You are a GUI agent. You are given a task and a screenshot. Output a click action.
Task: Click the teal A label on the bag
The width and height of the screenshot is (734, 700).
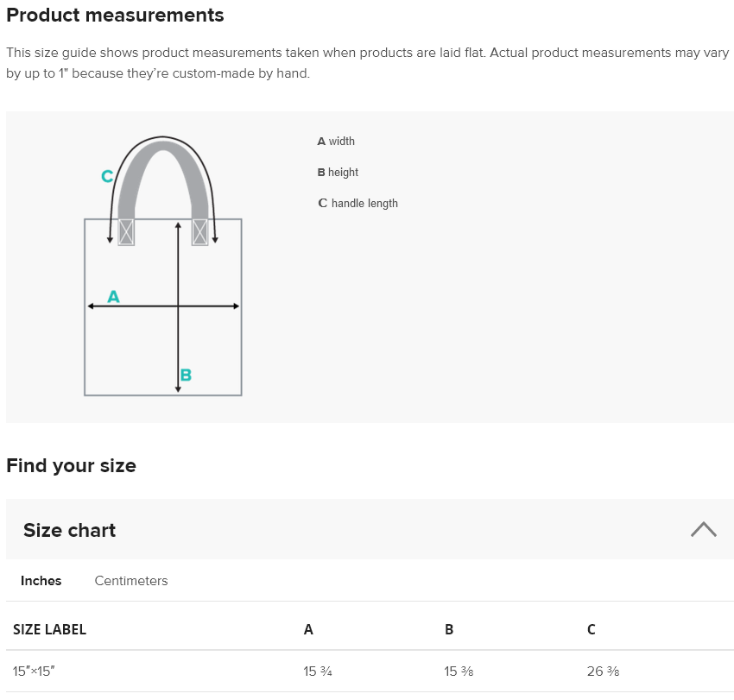click(x=113, y=297)
